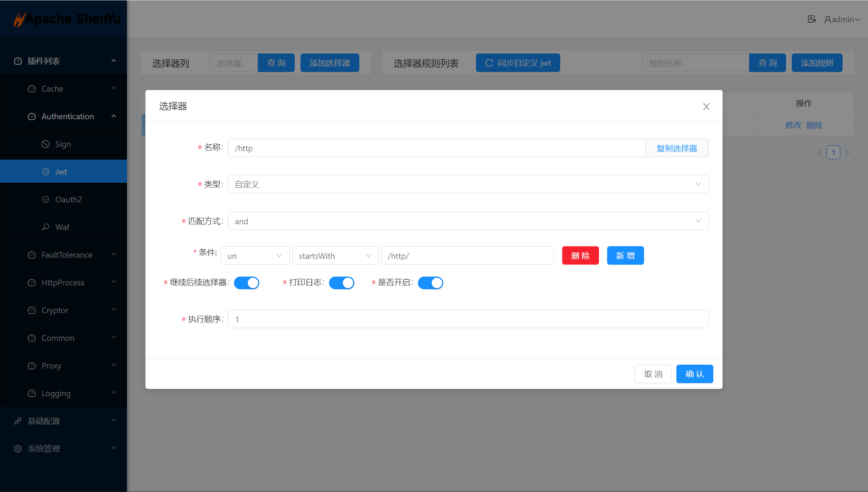
Task: Click the red 删除 condition button
Action: click(x=580, y=255)
